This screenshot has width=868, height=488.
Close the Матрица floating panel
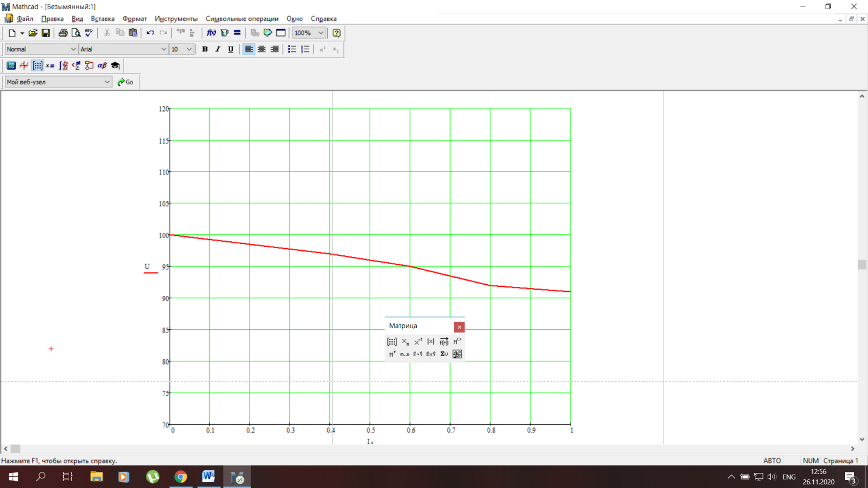[459, 327]
